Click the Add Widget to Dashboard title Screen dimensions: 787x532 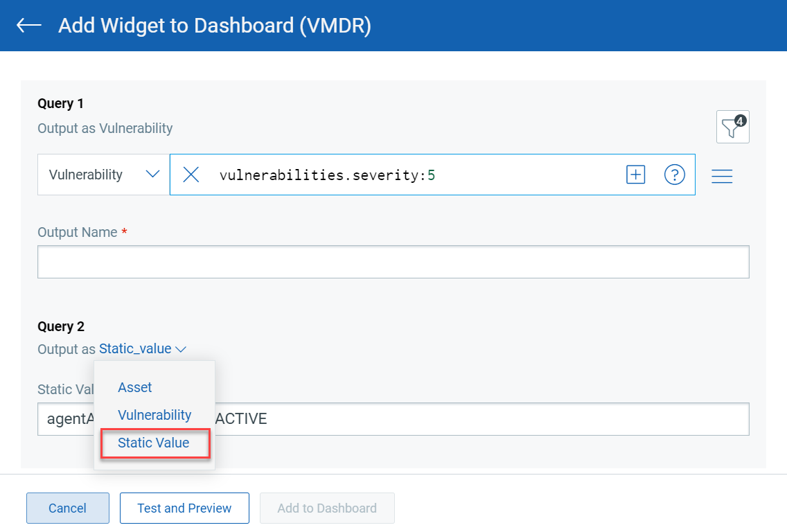[215, 26]
